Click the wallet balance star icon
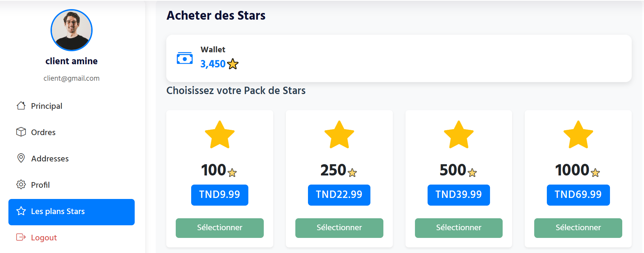Screen dimensions: 644x253 pyautogui.click(x=233, y=64)
